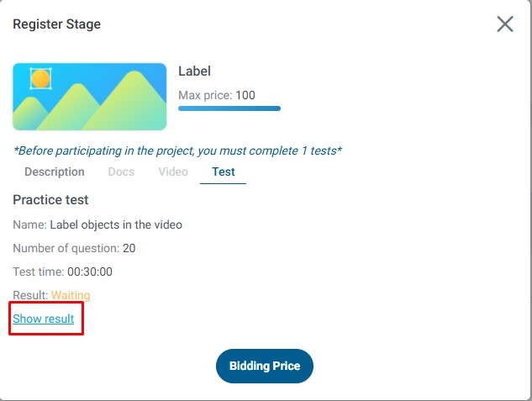
Task: Open the Description tab
Action: pos(55,171)
